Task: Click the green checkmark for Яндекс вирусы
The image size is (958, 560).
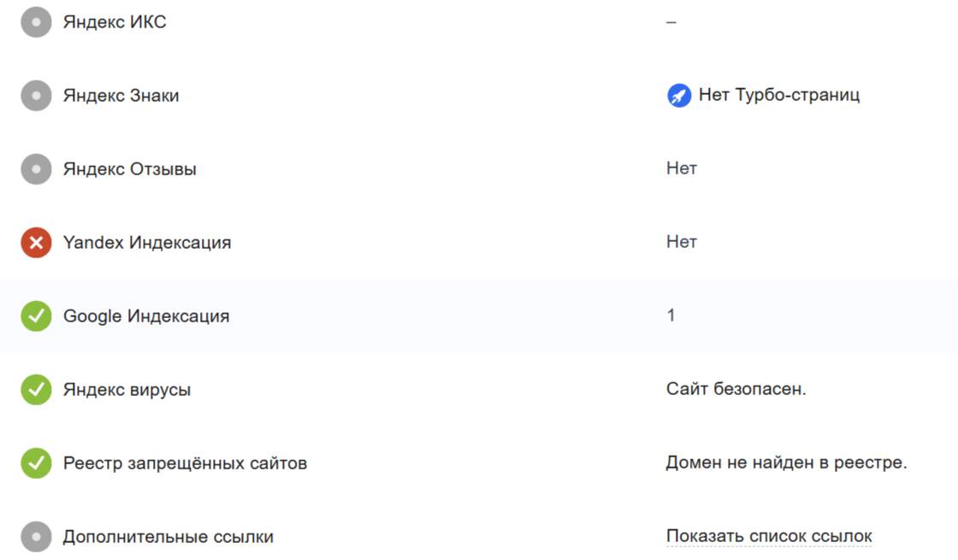Action: [36, 390]
